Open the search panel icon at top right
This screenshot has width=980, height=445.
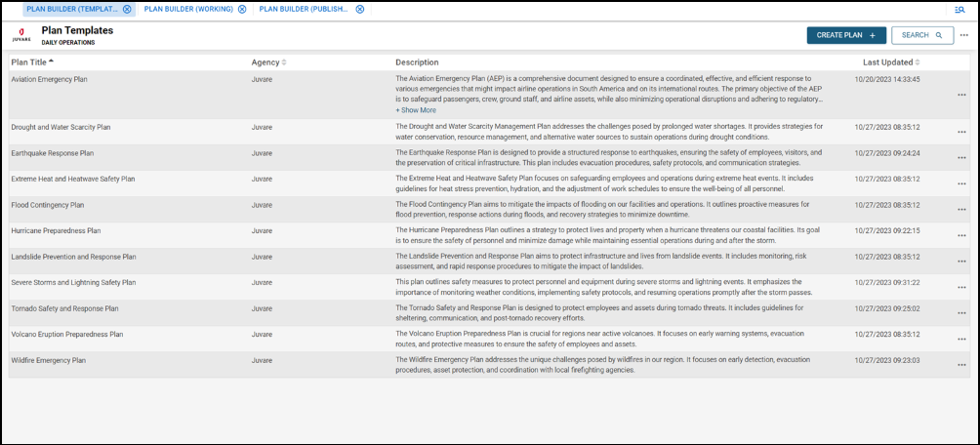tap(960, 9)
